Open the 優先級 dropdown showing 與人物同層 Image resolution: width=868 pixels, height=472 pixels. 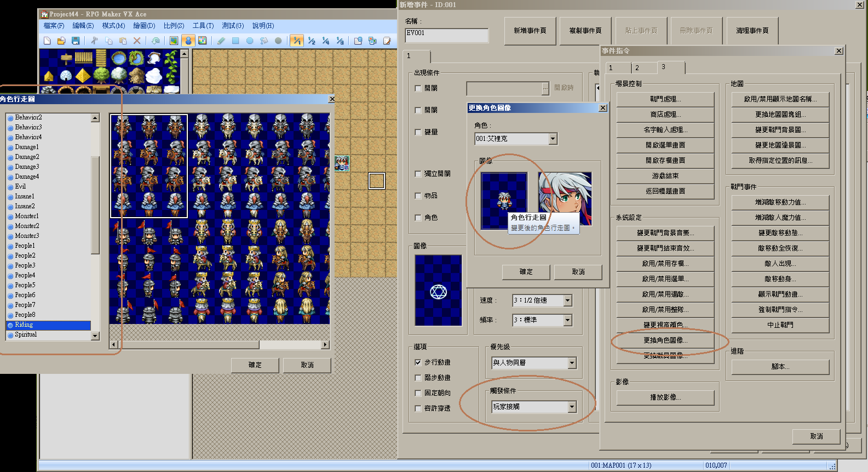pos(534,363)
